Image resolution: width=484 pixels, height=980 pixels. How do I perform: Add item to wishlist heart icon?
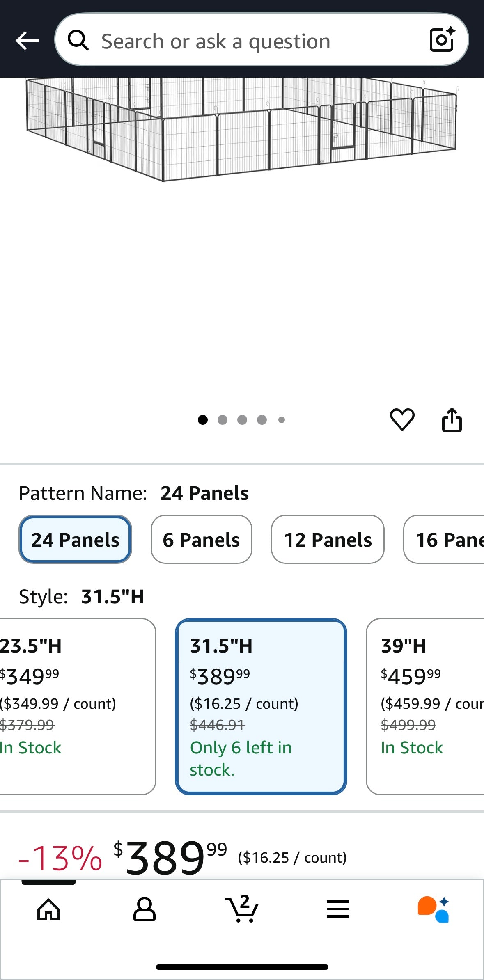[402, 419]
